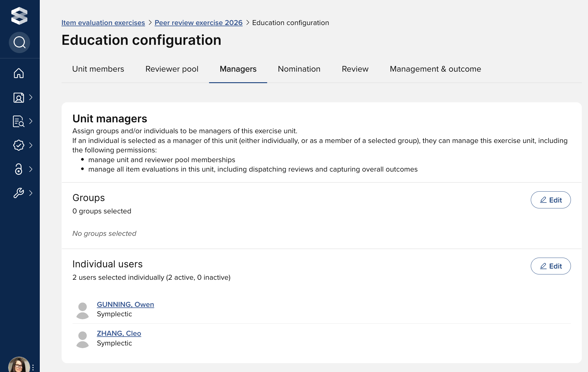Image resolution: width=588 pixels, height=372 pixels.
Task: Expand the chevron next to the wrench icon
Action: coord(31,193)
